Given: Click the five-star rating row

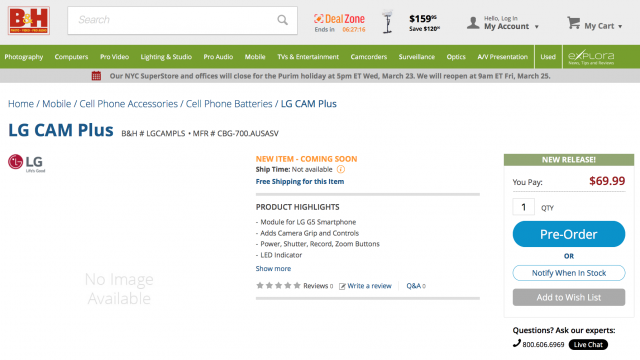Looking at the screenshot, I should click(278, 286).
